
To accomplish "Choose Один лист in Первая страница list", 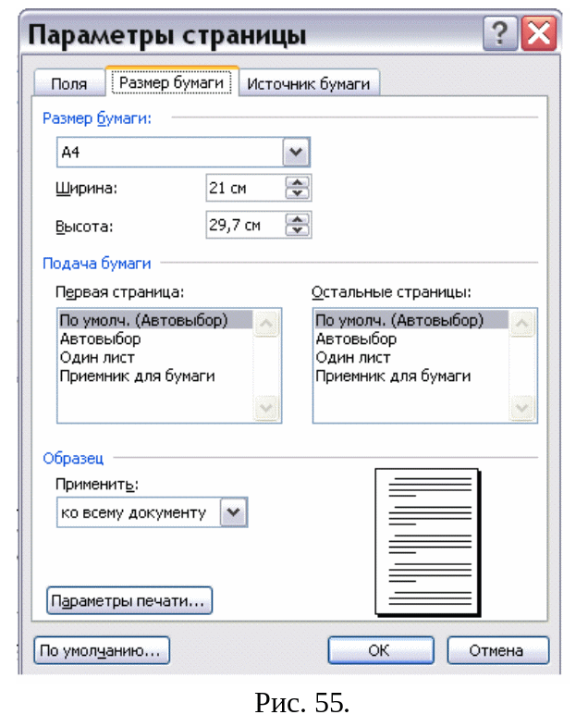I will pyautogui.click(x=97, y=358).
